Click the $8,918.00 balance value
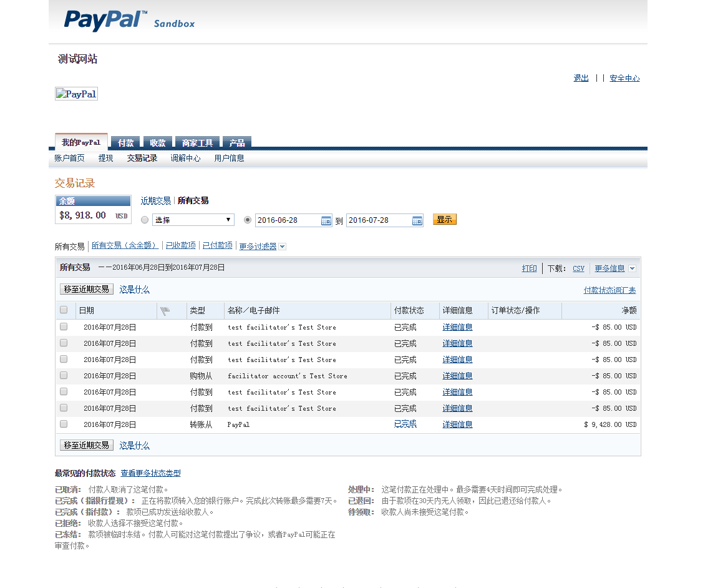Image resolution: width=728 pixels, height=588 pixels. [82, 215]
